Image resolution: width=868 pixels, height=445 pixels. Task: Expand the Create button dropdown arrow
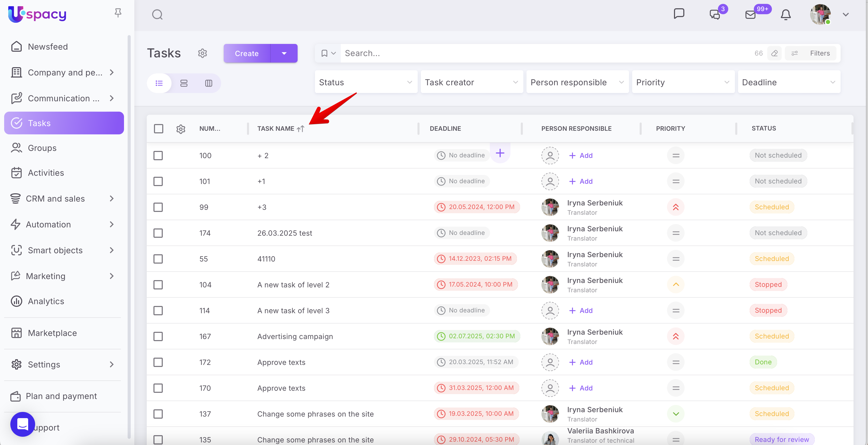pyautogui.click(x=284, y=53)
